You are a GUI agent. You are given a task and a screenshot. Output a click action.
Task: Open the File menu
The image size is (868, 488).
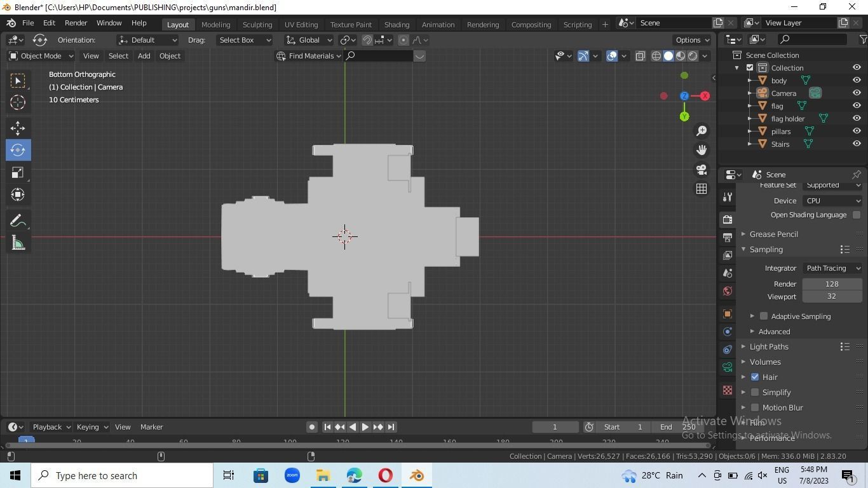point(28,23)
